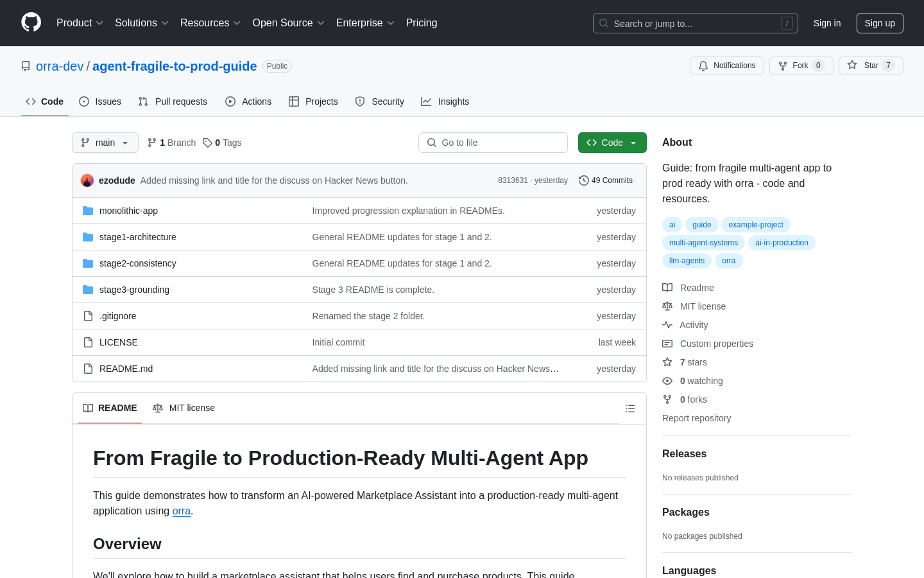View the 1 Branch list
The width and height of the screenshot is (924, 578).
point(171,143)
